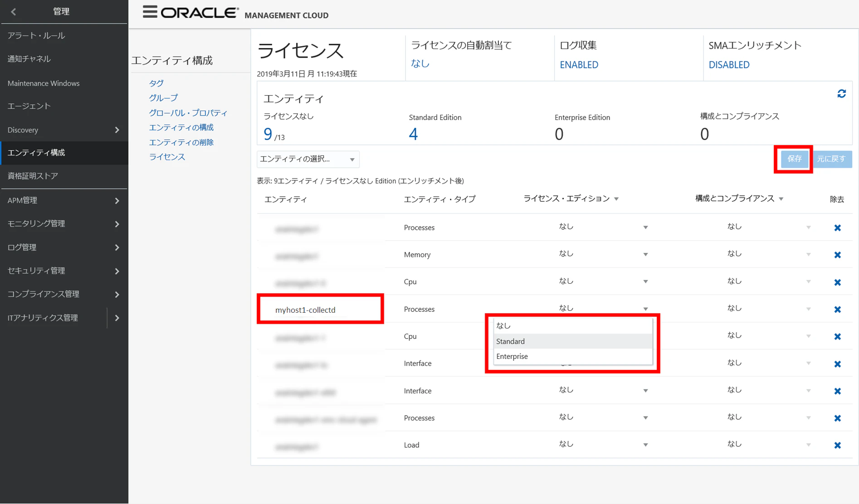Open the ライセンス link in entity menu
The image size is (859, 504).
tap(167, 157)
